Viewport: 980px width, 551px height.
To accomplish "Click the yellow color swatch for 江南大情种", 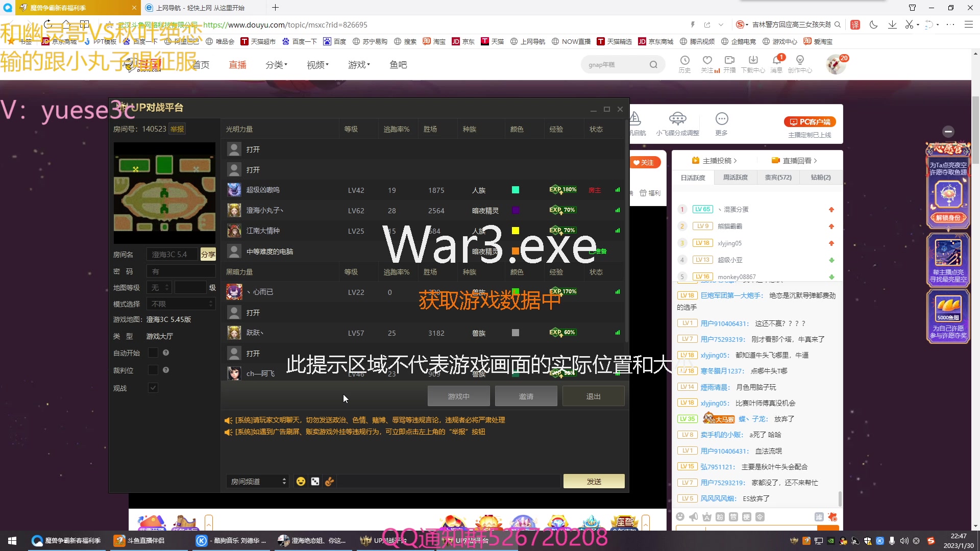I will click(x=516, y=231).
